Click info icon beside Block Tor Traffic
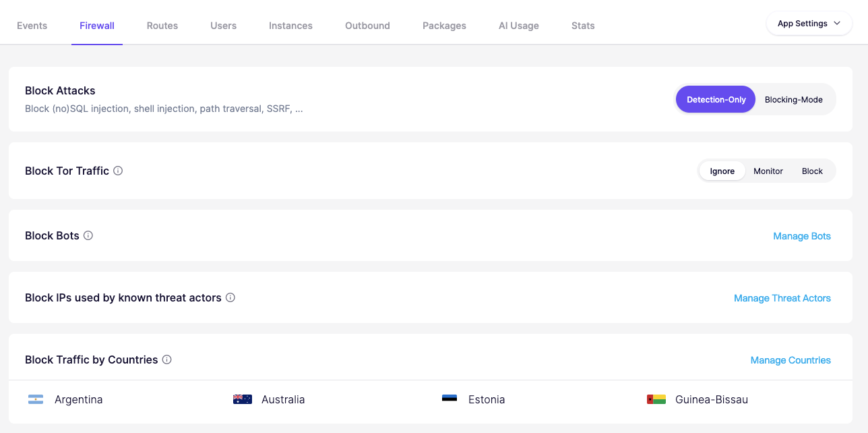The image size is (868, 433). (118, 171)
